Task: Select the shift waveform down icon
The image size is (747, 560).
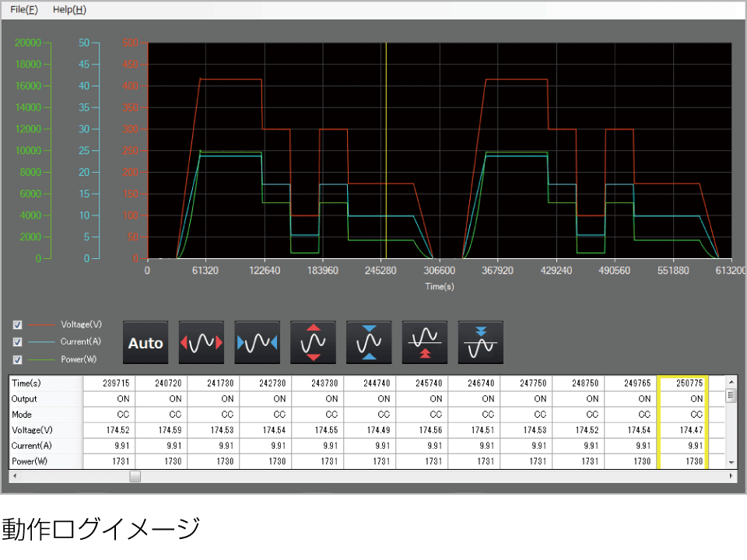Action: coord(481,342)
